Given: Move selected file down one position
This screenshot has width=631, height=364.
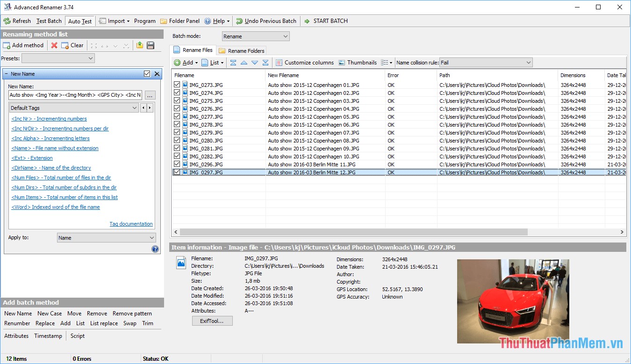Looking at the screenshot, I should pyautogui.click(x=255, y=62).
